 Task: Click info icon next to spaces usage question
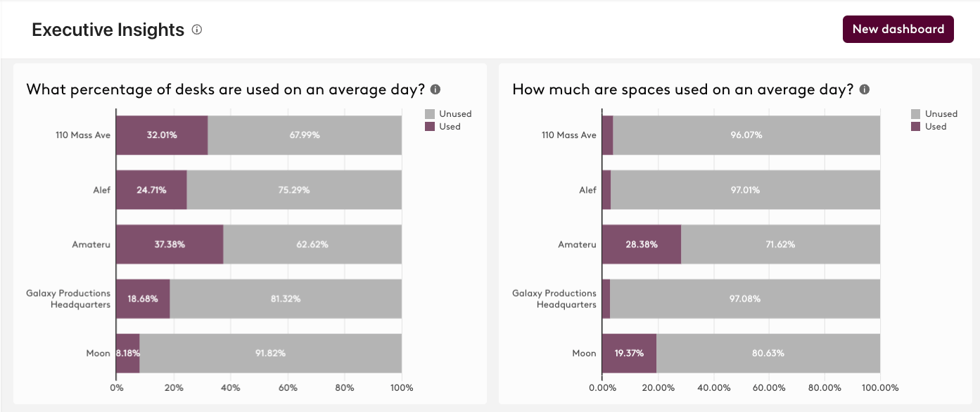click(865, 89)
